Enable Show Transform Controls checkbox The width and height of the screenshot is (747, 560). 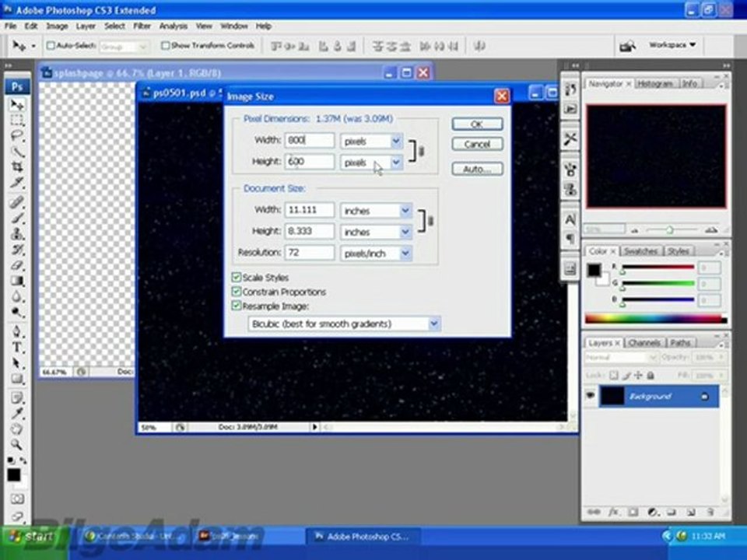tap(165, 45)
